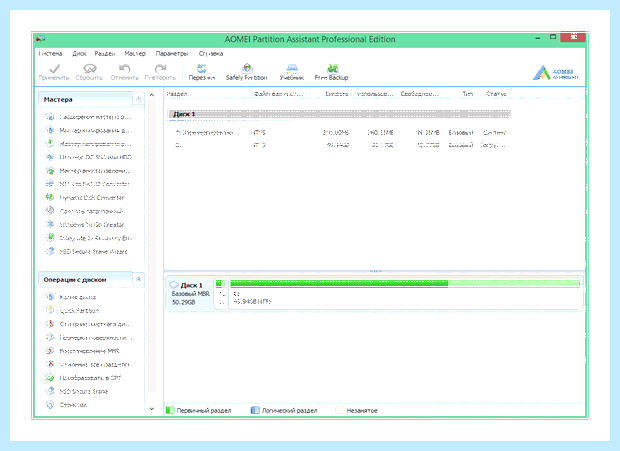Click the Применить checkmark toolbar icon
620x451 pixels.
pos(54,69)
